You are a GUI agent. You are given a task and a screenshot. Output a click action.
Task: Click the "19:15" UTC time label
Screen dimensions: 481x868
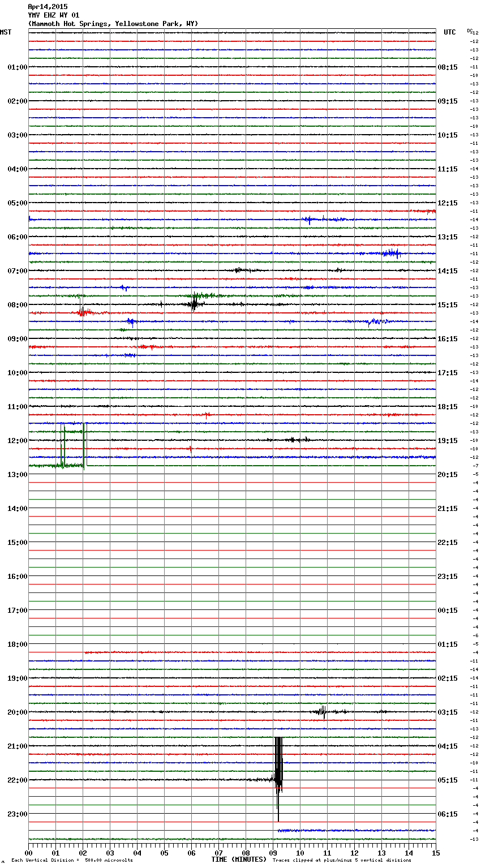pyautogui.click(x=448, y=441)
